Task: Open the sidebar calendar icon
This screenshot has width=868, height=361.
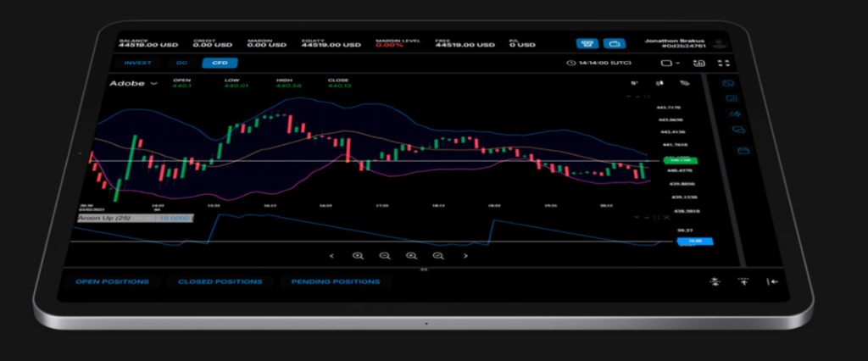Action: (743, 151)
